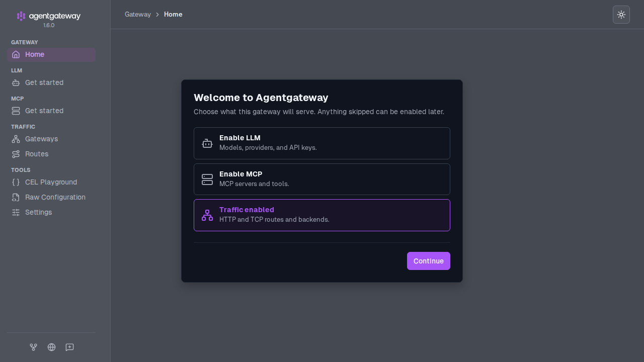Screen dimensions: 644x362
Task: Click the server icon in the Enable MCP card
Action: pyautogui.click(x=207, y=179)
